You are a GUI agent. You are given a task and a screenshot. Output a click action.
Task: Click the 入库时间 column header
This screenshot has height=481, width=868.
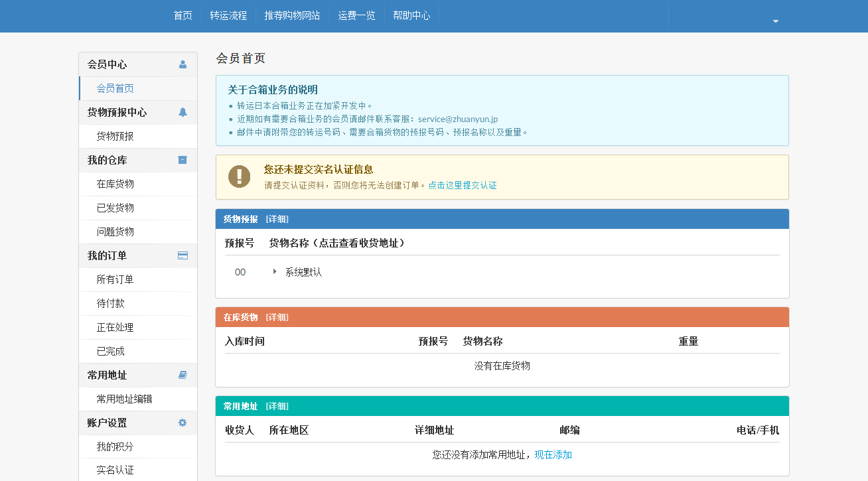tap(245, 341)
